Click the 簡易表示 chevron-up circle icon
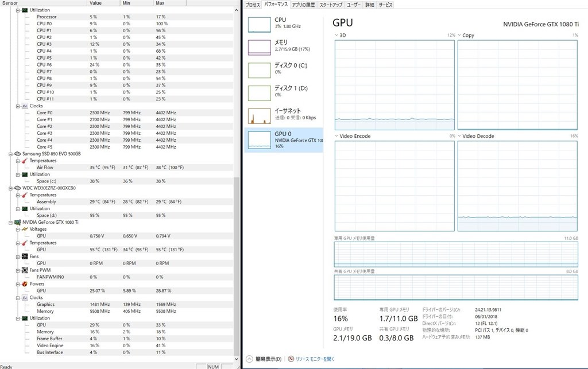Screen dimensions: 588x369 pyautogui.click(x=249, y=359)
